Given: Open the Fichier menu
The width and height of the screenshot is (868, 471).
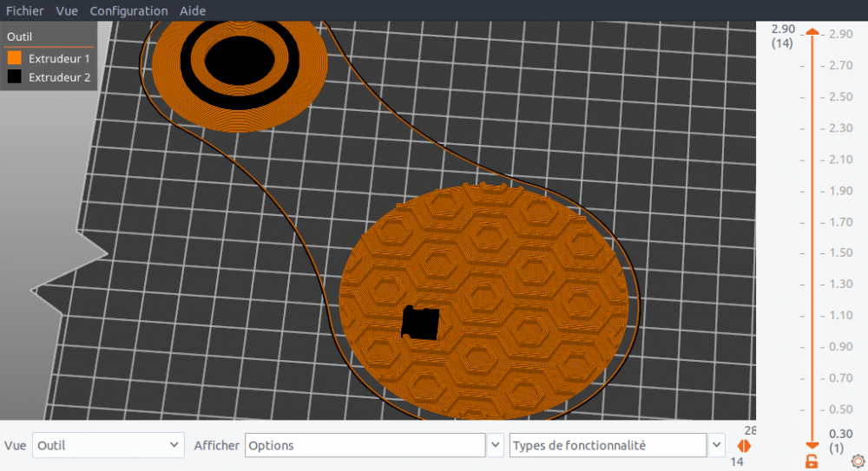Looking at the screenshot, I should [25, 10].
